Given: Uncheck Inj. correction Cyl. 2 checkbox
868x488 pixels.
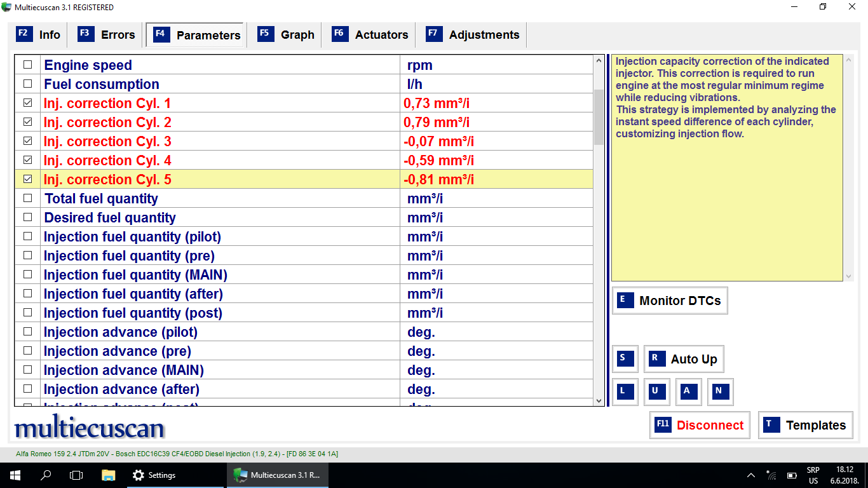Looking at the screenshot, I should pyautogui.click(x=27, y=122).
